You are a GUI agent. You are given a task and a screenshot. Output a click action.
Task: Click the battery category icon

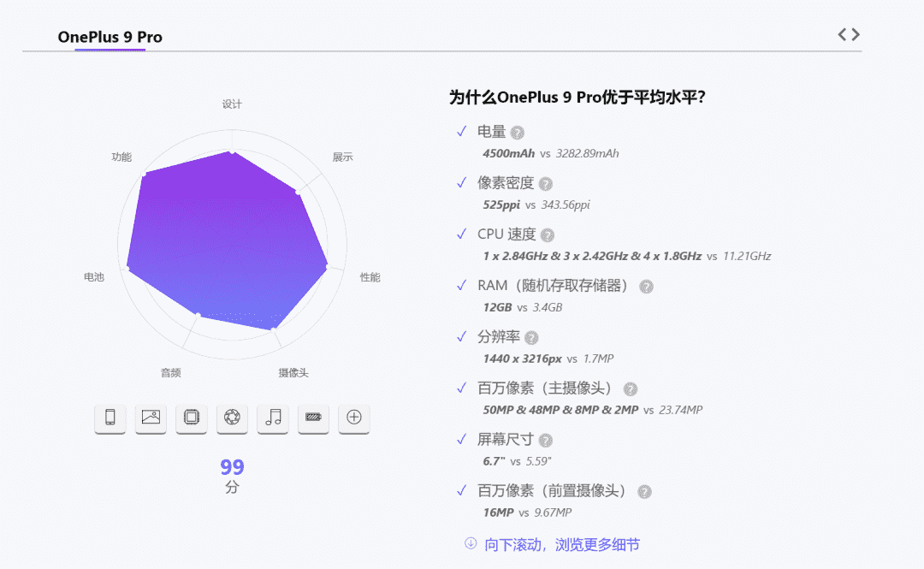pos(313,418)
